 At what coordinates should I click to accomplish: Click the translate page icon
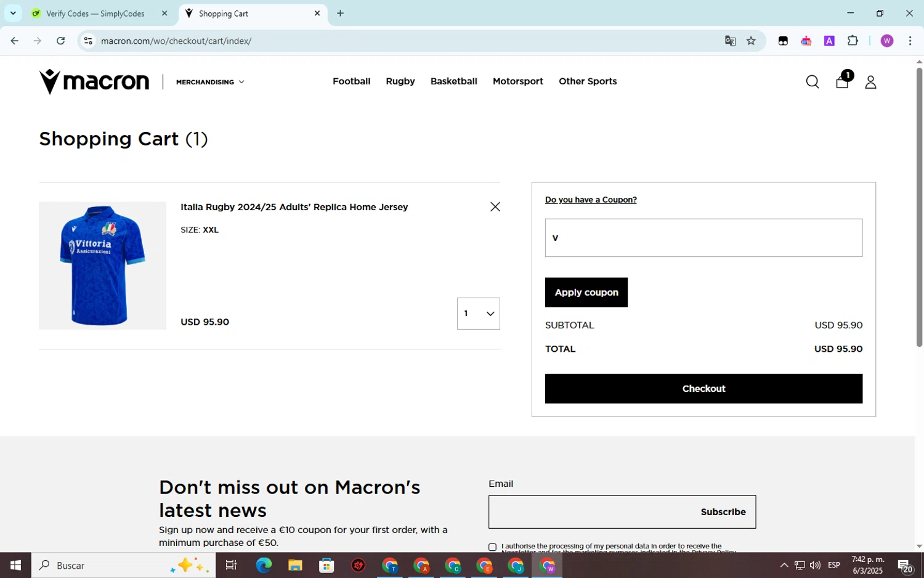pyautogui.click(x=731, y=41)
